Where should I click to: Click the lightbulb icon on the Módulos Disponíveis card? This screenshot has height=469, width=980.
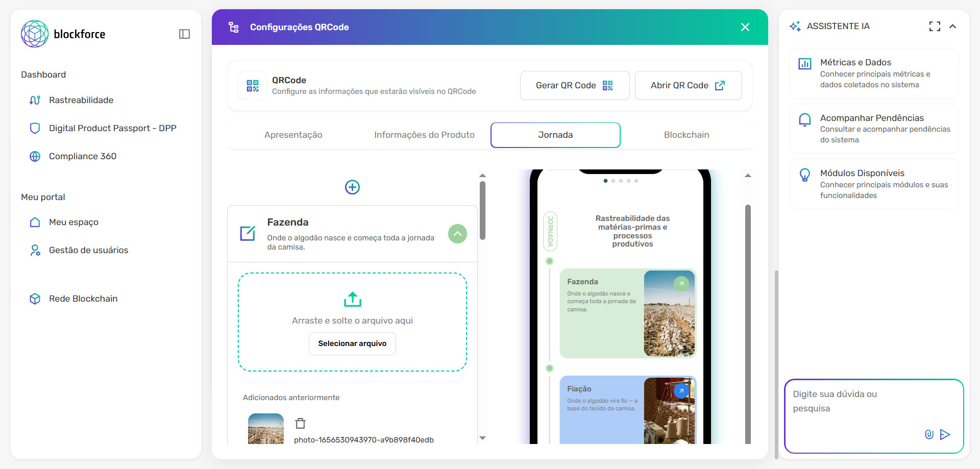pos(805,175)
